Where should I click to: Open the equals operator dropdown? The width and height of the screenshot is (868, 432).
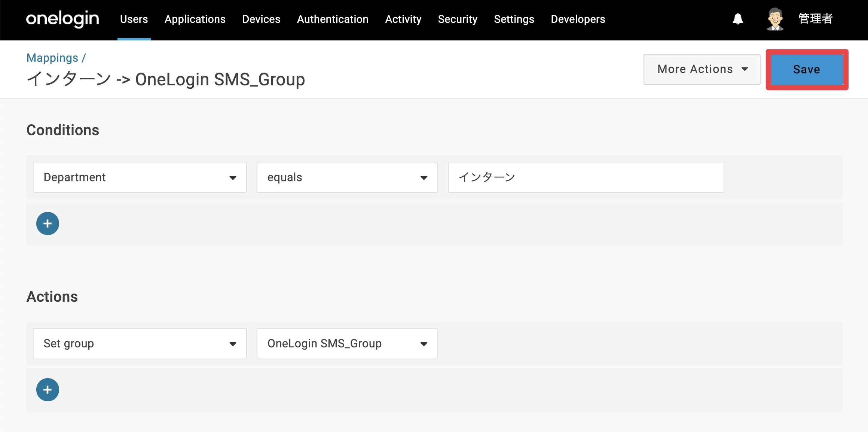(x=347, y=177)
